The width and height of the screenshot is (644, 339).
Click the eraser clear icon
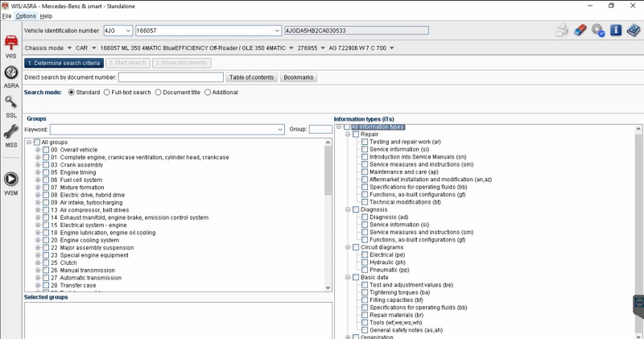580,31
